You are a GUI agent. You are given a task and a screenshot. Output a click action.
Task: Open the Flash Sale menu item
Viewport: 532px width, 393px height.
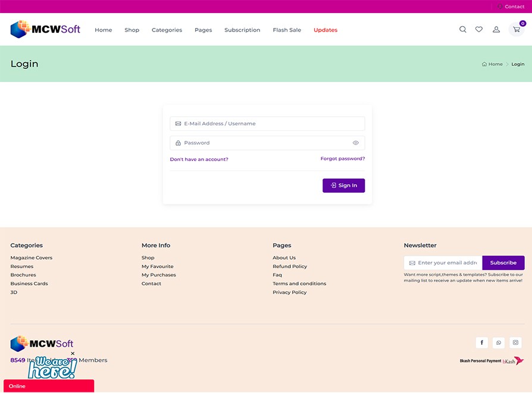pos(287,30)
